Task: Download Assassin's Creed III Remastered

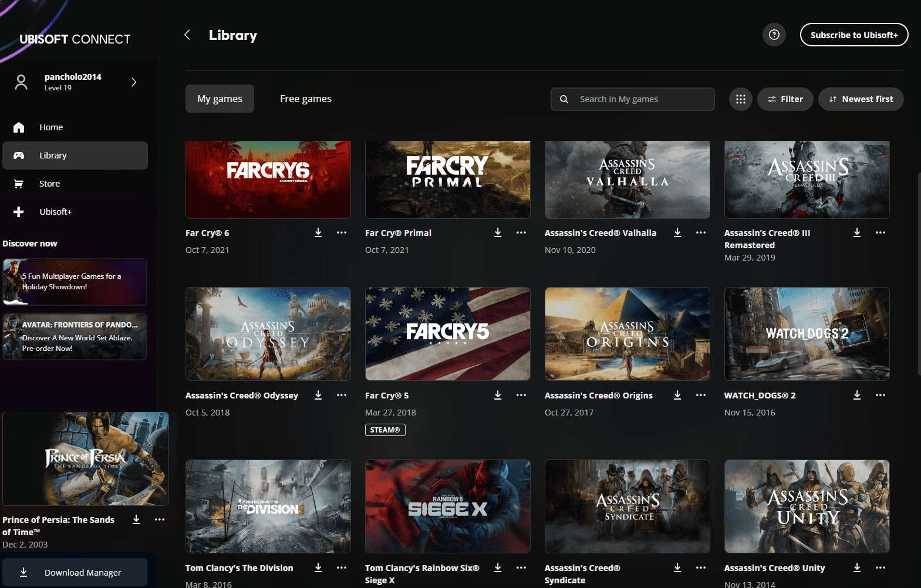Action: click(x=857, y=232)
